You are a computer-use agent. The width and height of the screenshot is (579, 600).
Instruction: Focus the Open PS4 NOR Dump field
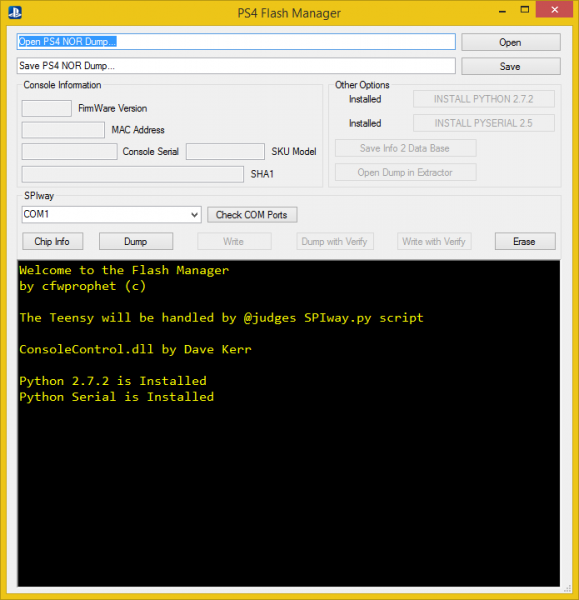tap(236, 42)
